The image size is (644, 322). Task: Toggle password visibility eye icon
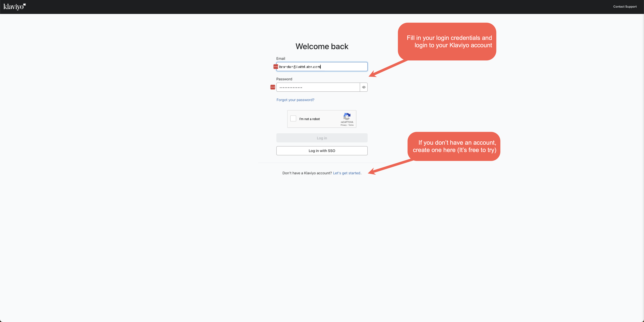(364, 87)
